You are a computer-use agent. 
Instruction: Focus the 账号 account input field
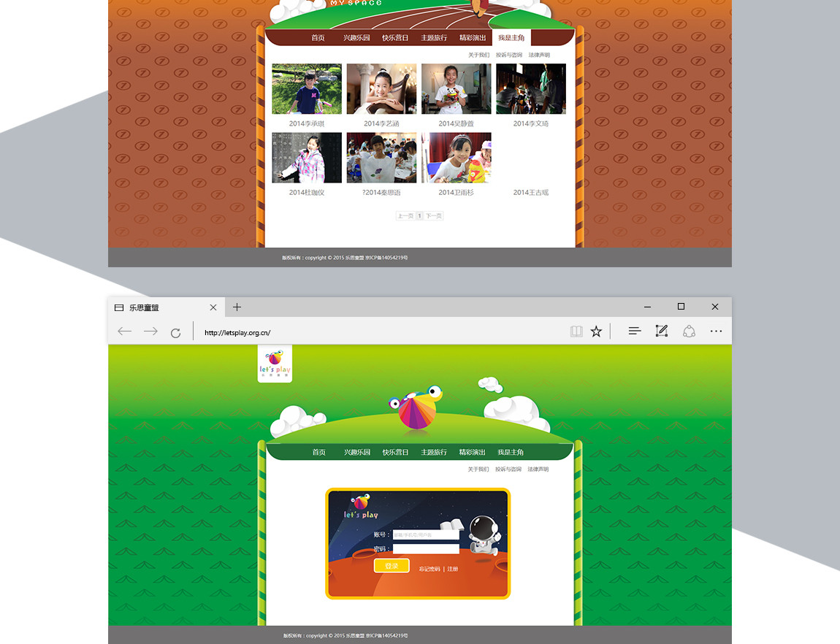426,535
